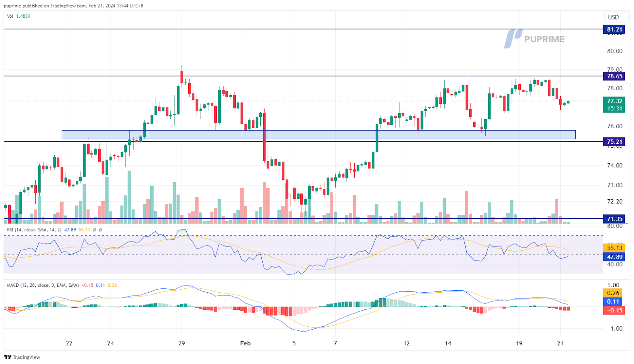
Task: Click the 5 date label on time axis
Action: click(294, 343)
